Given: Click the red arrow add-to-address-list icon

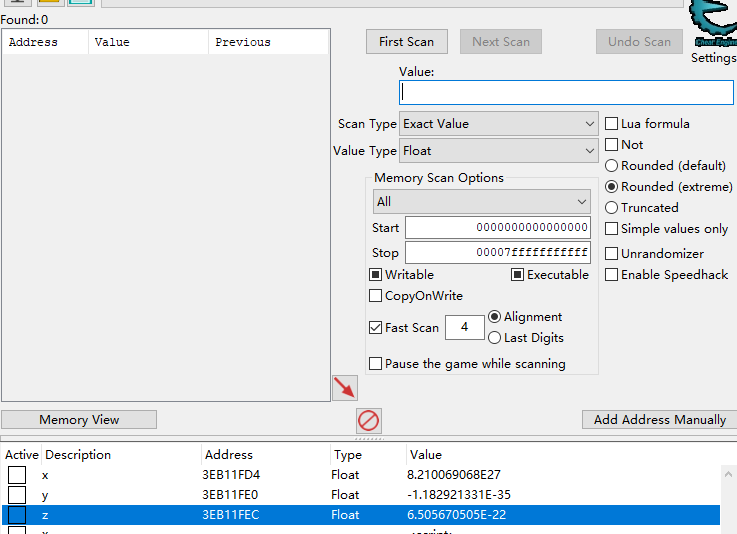Looking at the screenshot, I should [x=345, y=388].
